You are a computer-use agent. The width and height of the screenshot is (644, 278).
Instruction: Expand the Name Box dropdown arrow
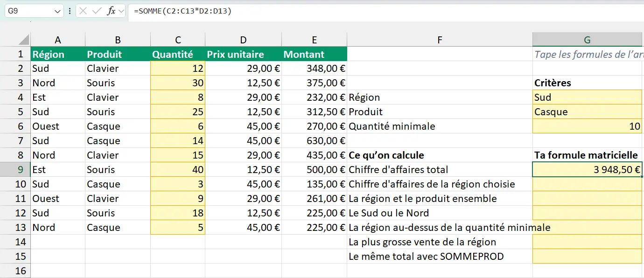(58, 11)
